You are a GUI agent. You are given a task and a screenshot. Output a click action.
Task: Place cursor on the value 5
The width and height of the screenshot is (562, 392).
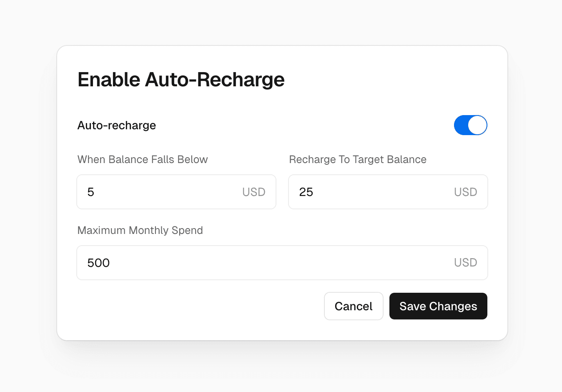coord(91,192)
